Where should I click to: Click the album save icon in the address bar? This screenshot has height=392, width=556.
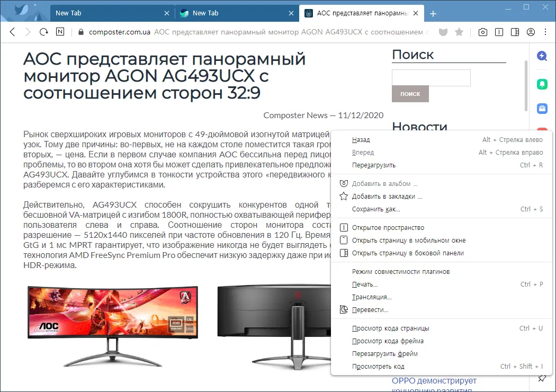[443, 32]
